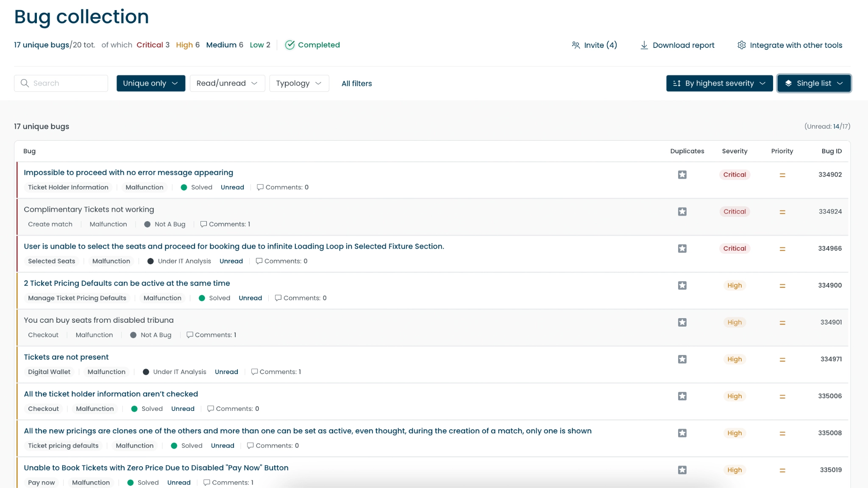Toggle the star for bug 334901
Viewport: 868px width, 488px height.
(682, 322)
